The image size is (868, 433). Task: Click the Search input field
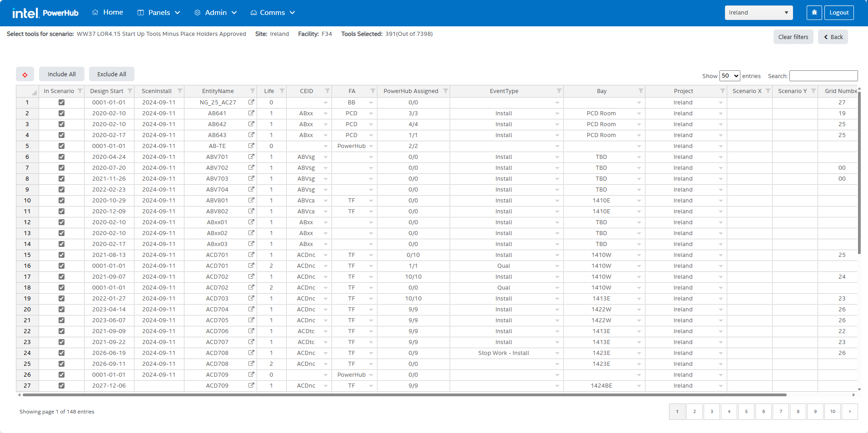pos(823,76)
